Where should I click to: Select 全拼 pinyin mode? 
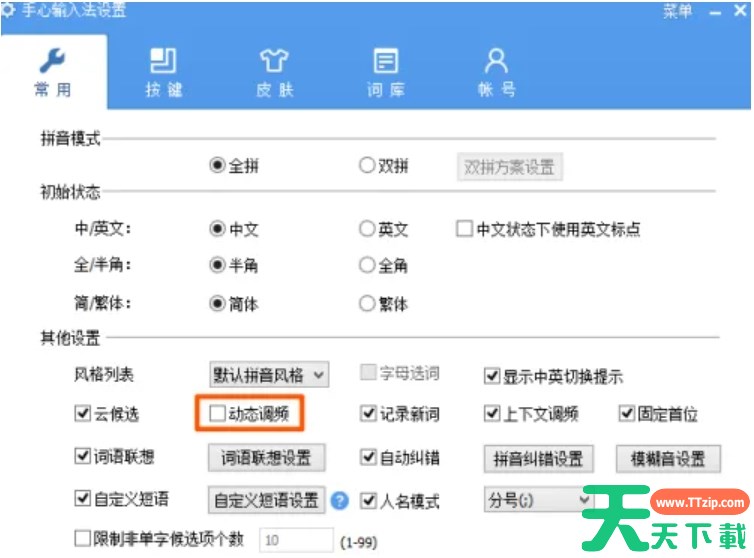217,165
